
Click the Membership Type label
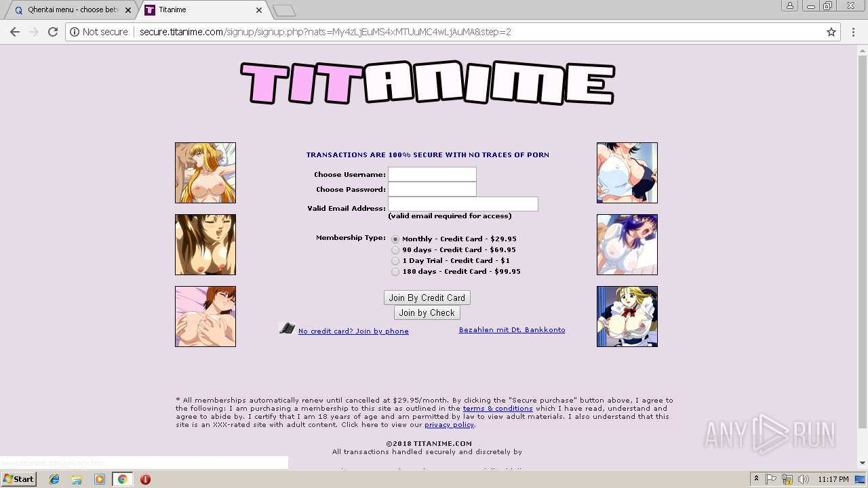[351, 238]
